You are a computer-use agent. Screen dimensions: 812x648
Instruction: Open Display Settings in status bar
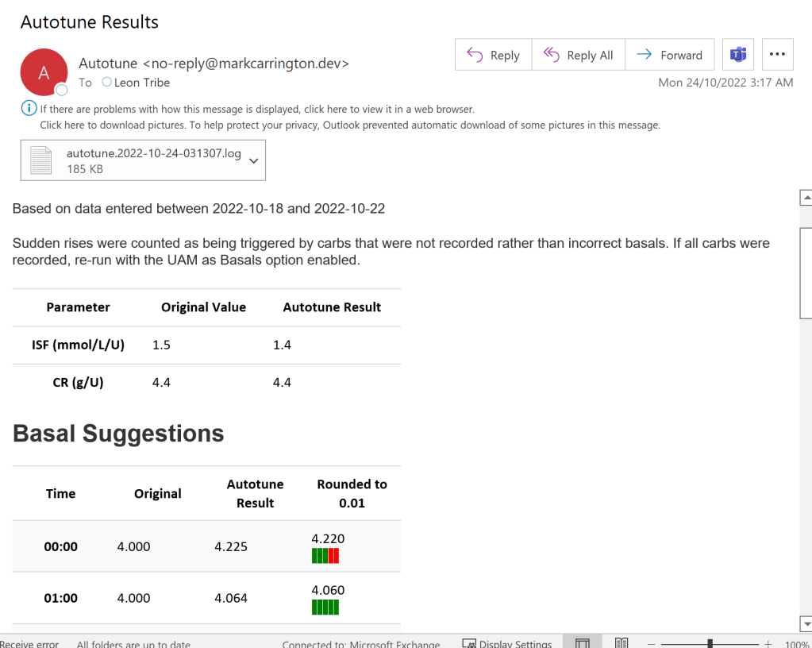(x=506, y=643)
